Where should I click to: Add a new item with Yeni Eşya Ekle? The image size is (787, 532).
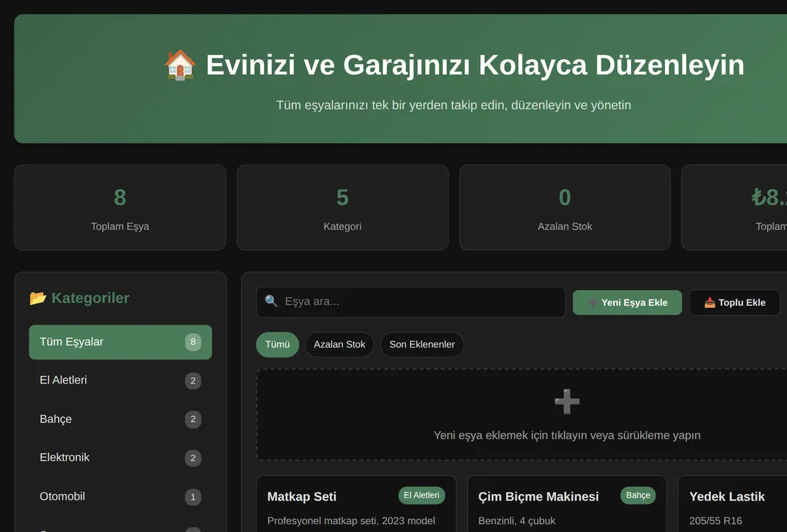[x=627, y=302]
